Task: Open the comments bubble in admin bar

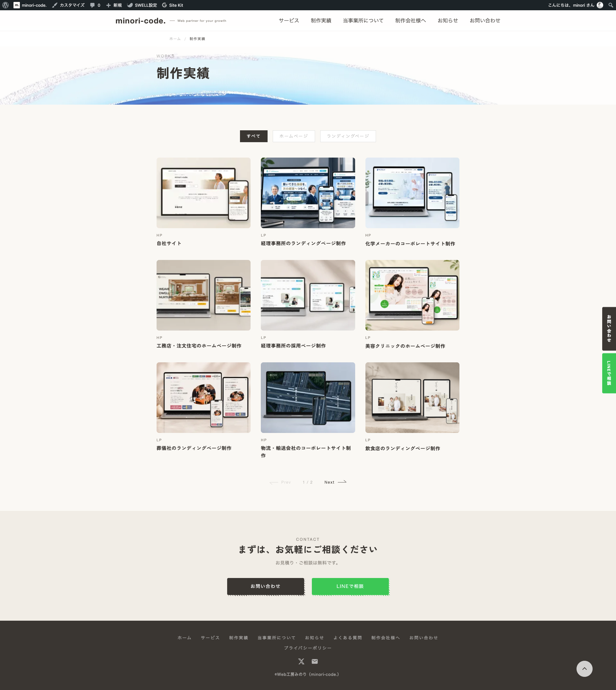Action: pos(95,5)
